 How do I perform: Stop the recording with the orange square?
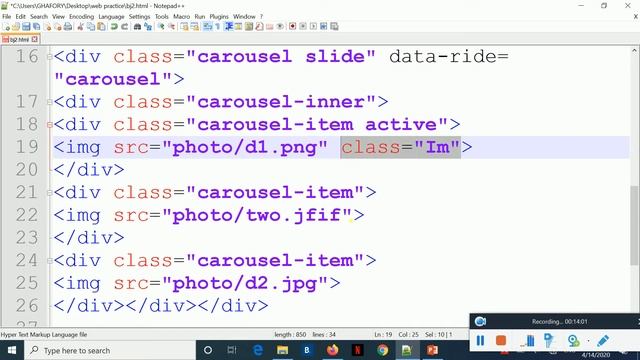click(501, 340)
